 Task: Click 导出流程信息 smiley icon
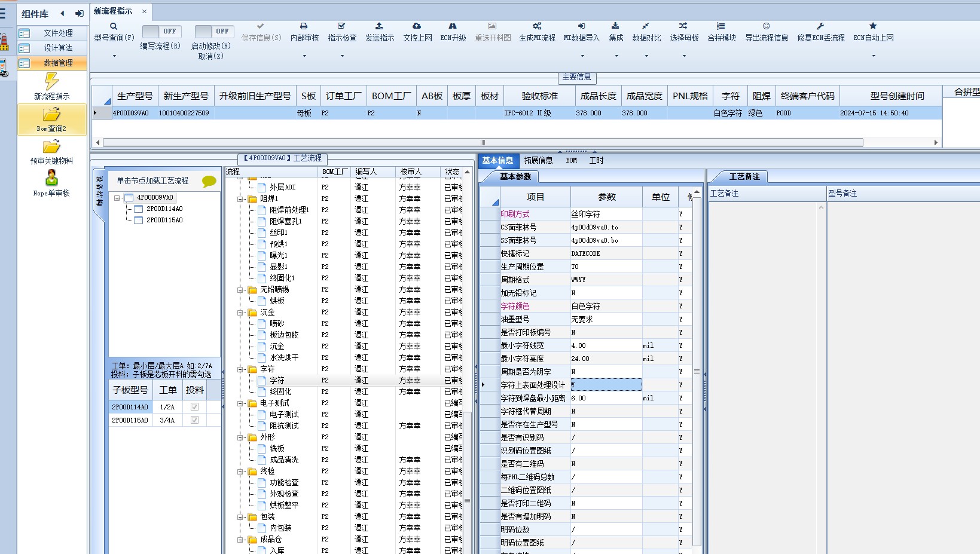point(766,26)
